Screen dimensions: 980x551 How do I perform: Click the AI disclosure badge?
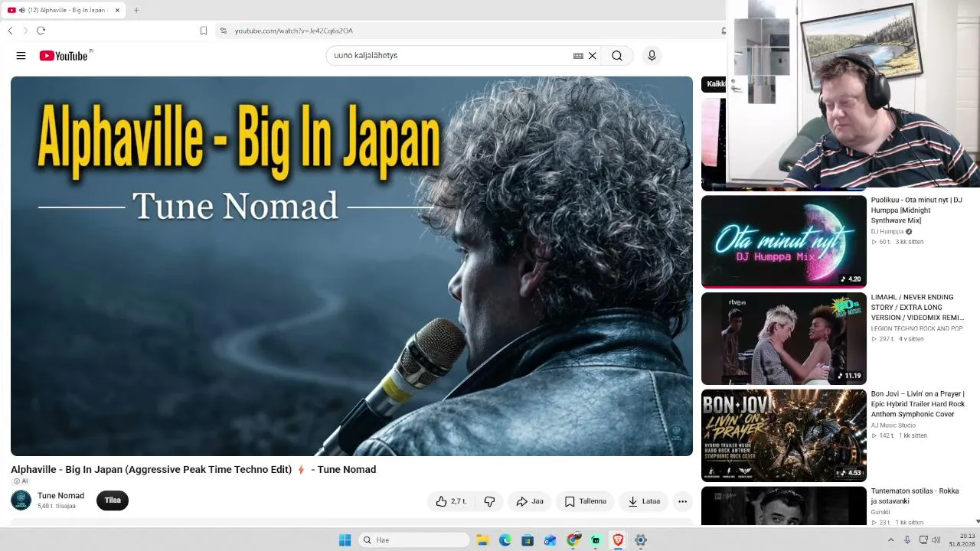(21, 481)
